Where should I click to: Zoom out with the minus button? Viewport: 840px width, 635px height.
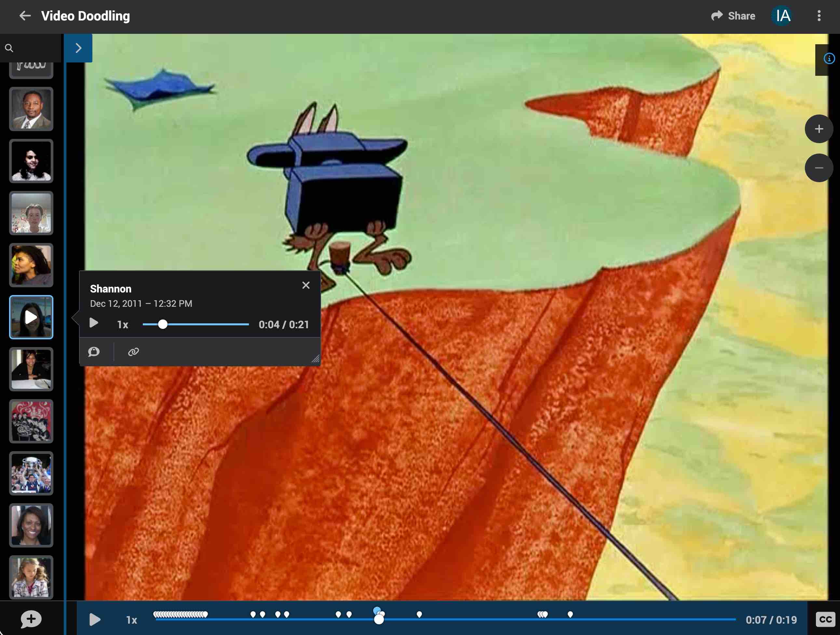pos(819,168)
